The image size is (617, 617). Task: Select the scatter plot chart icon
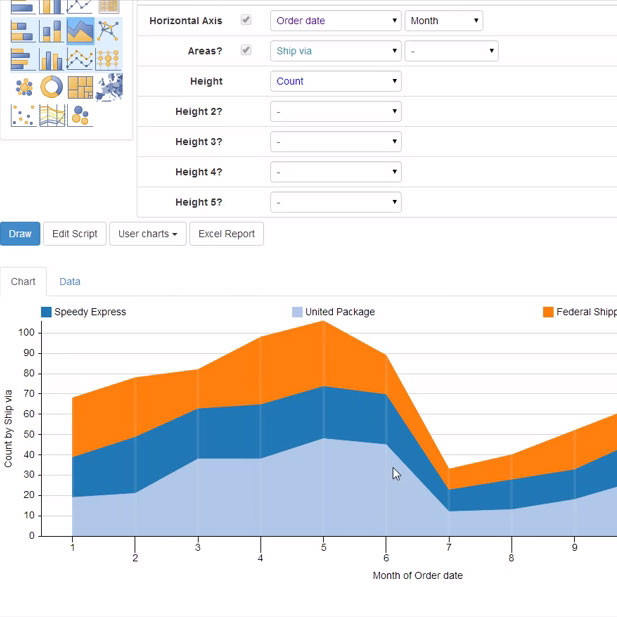click(x=24, y=116)
